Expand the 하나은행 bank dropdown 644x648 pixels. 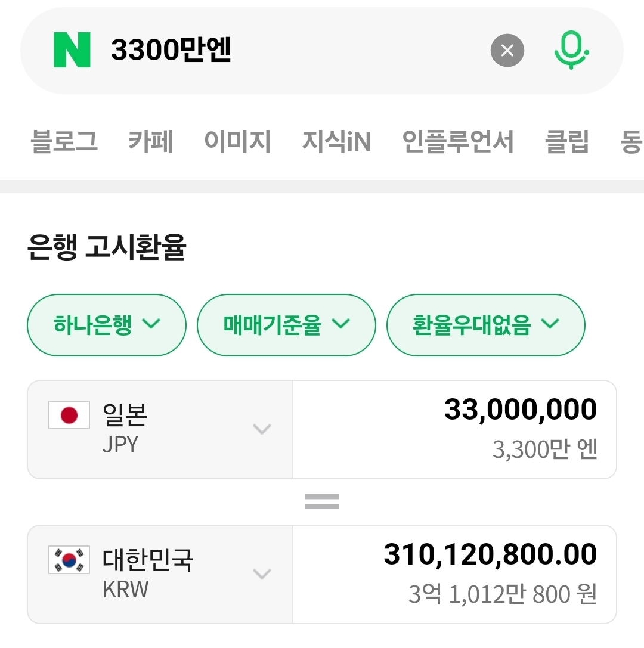click(107, 325)
